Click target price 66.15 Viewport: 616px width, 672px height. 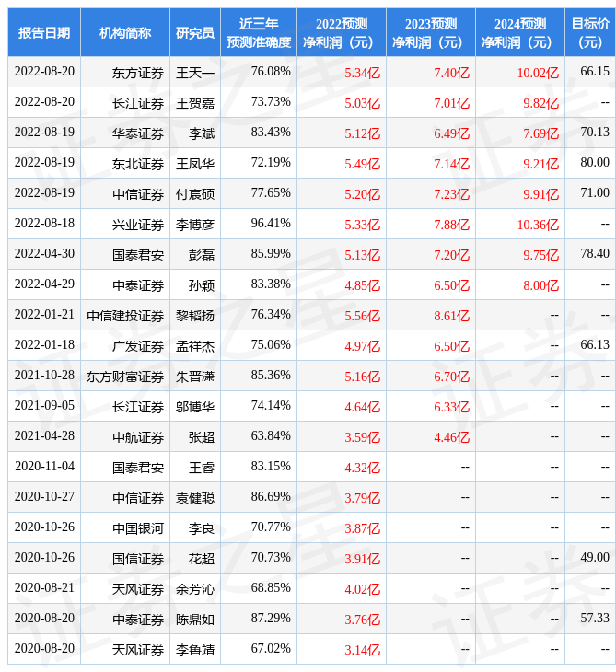[595, 71]
